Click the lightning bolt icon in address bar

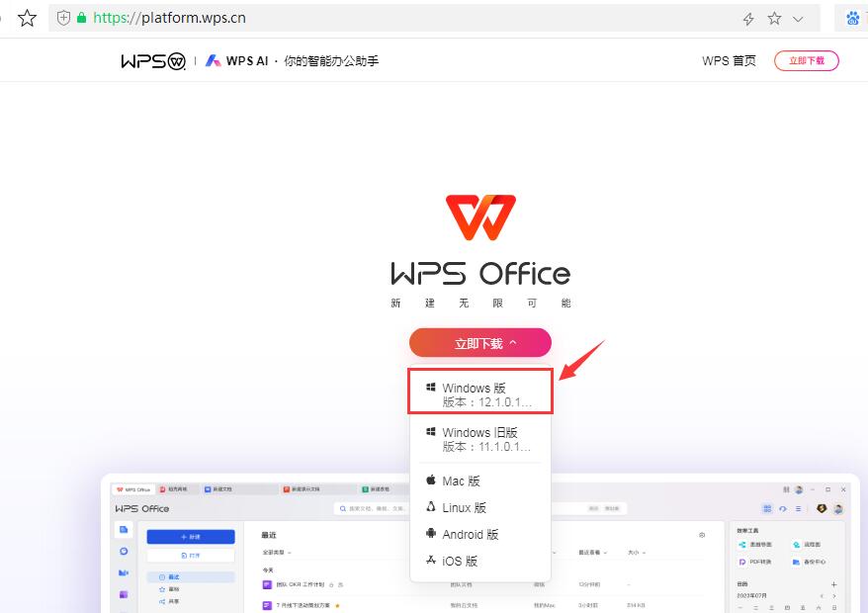(x=748, y=19)
